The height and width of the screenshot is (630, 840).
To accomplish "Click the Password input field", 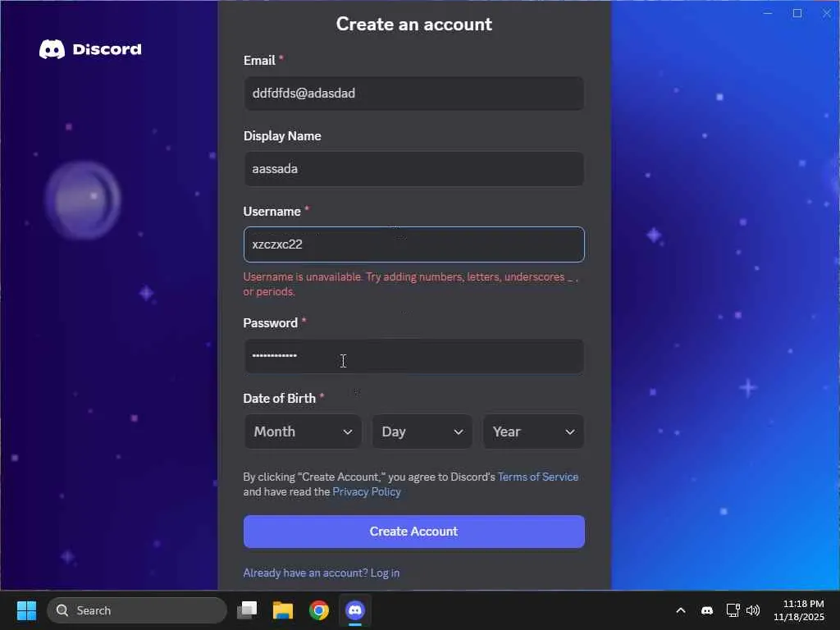I will [x=413, y=356].
